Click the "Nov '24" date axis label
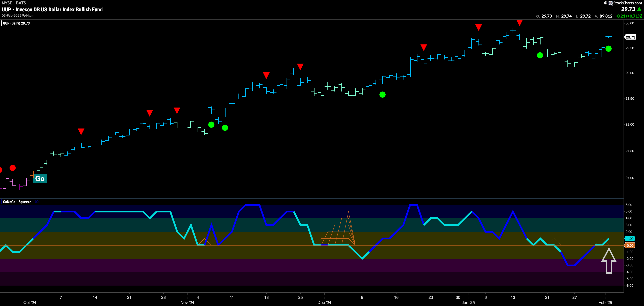Screen dimensions: 644x306 187,302
